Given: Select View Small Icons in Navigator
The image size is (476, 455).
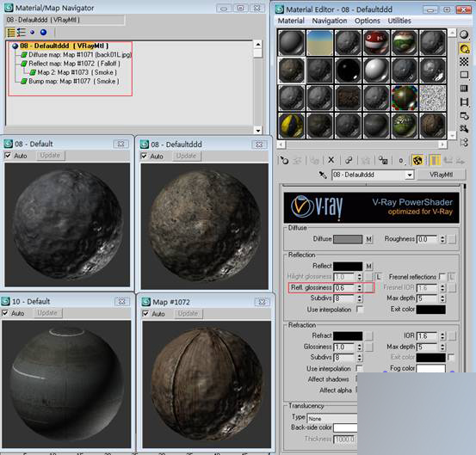Looking at the screenshot, I should (x=32, y=32).
